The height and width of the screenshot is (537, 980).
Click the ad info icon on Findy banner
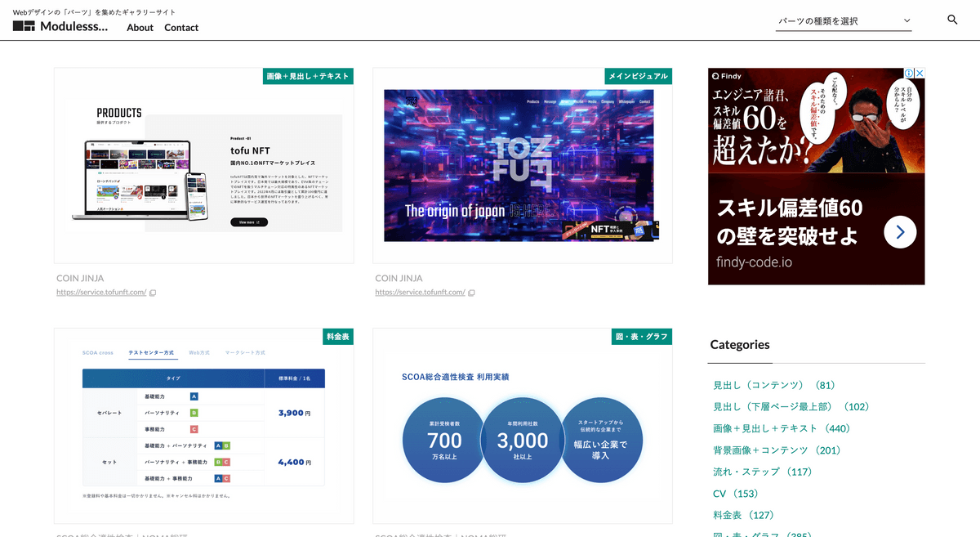pyautogui.click(x=909, y=74)
